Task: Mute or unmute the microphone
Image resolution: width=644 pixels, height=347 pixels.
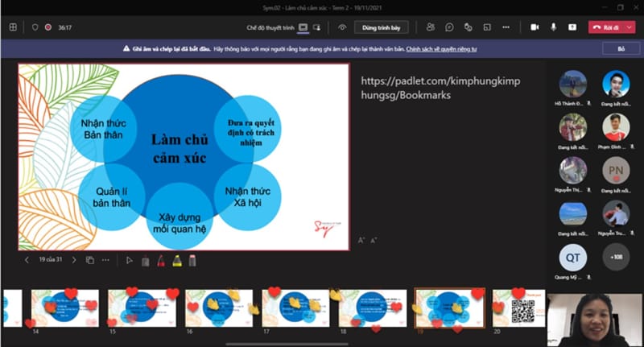Action: (553, 27)
